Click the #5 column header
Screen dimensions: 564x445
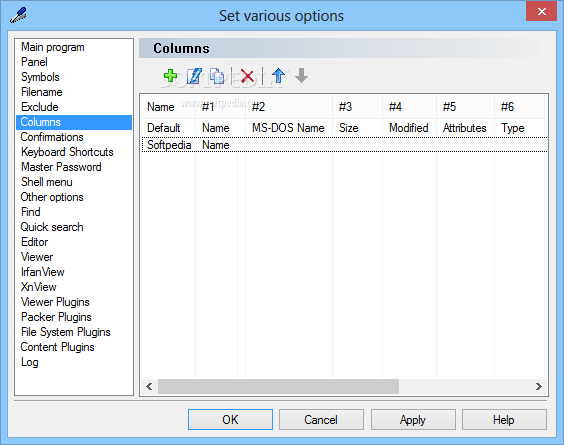(x=465, y=107)
